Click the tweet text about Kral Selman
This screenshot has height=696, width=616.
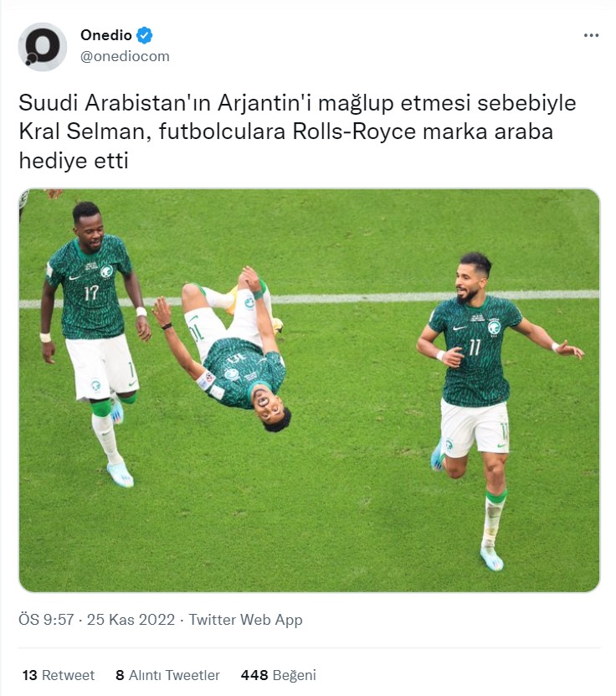pos(298,131)
